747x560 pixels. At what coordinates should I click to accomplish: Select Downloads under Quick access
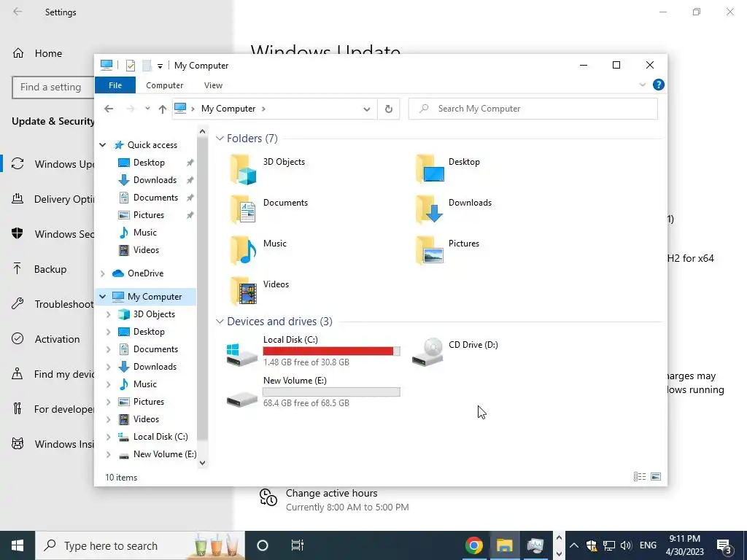click(155, 180)
